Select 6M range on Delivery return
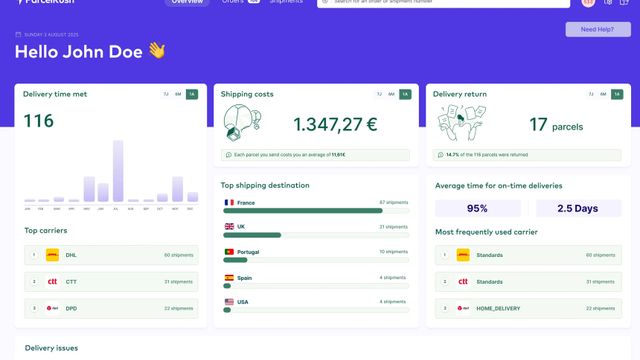Screen dimensions: 640x360 click(603, 94)
